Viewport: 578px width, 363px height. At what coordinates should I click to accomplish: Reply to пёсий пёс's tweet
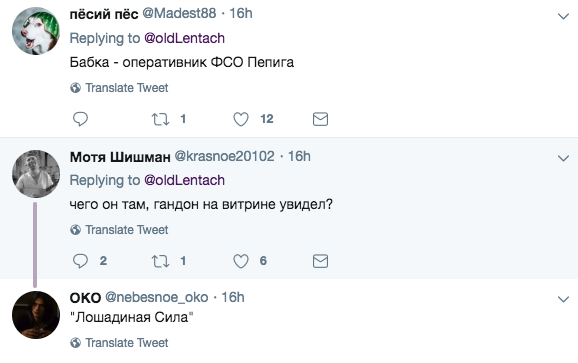point(80,119)
